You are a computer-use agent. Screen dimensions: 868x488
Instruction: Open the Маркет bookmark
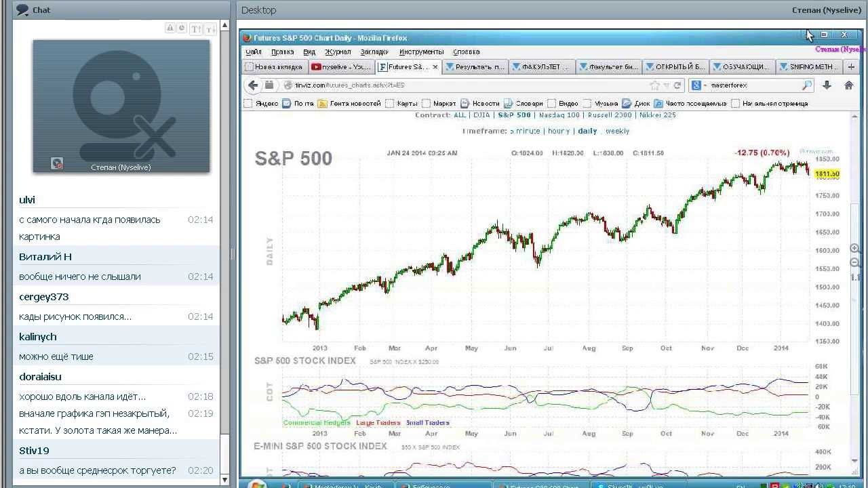click(x=439, y=104)
